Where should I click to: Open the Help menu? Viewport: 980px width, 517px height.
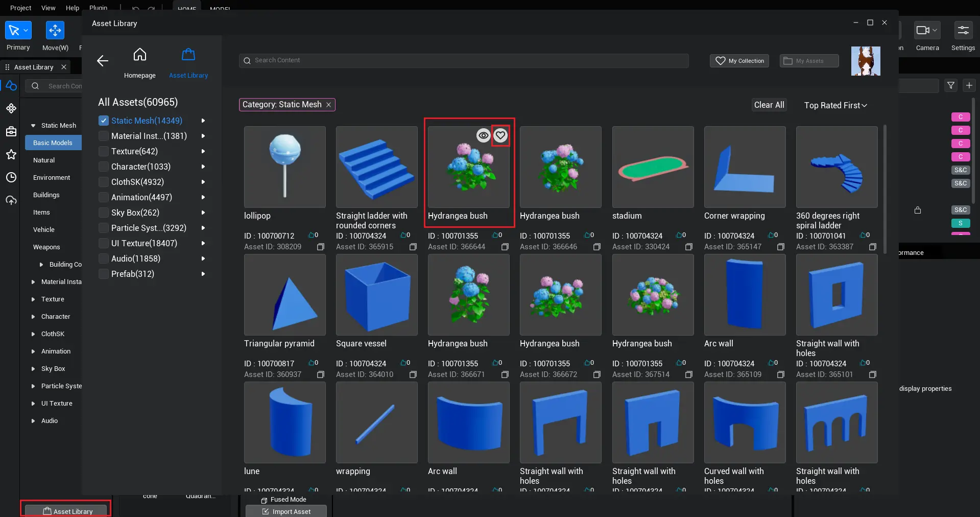73,8
